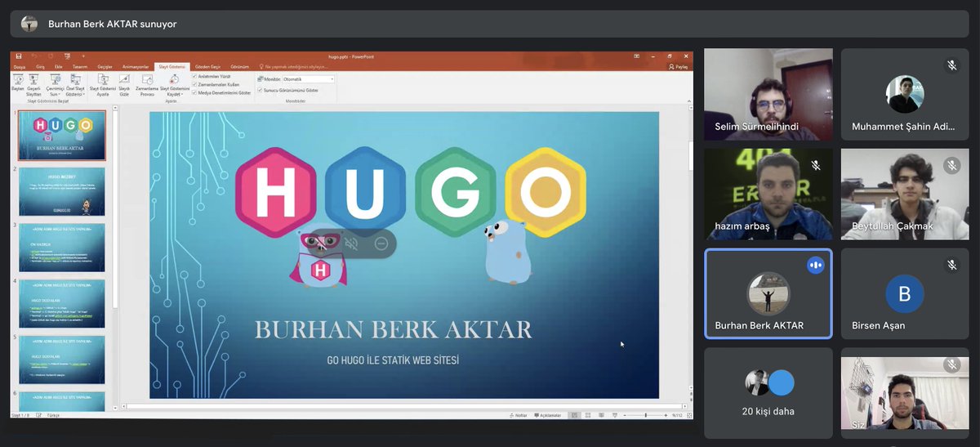Image resolution: width=980 pixels, height=447 pixels.
Task: Switch to the Giriş ribbon tab
Action: pyautogui.click(x=39, y=66)
